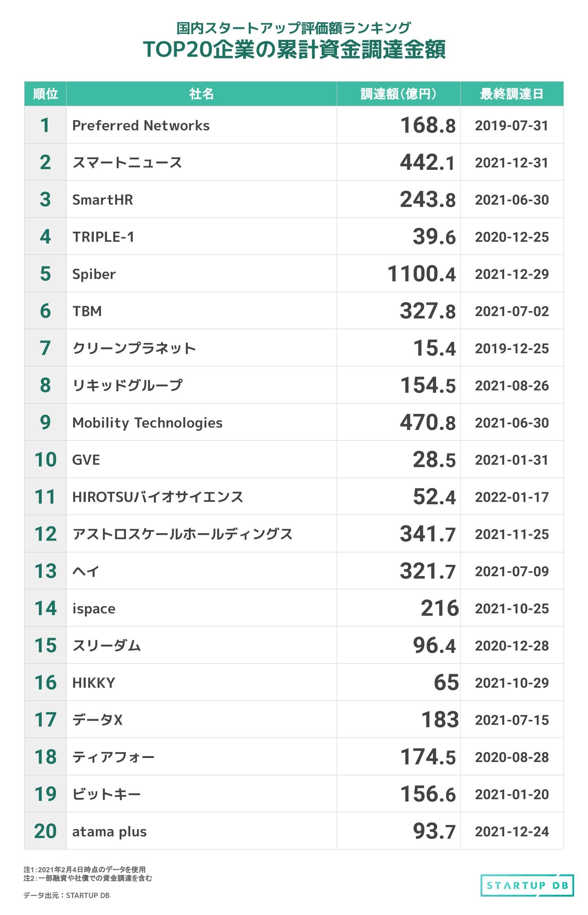Click the アストロスケールホールディングス name

tap(183, 534)
